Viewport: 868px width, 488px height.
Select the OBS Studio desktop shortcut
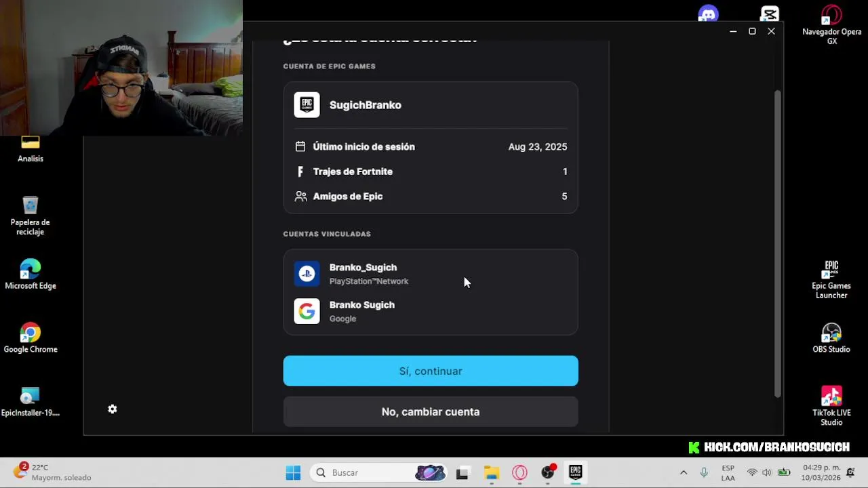pyautogui.click(x=831, y=338)
